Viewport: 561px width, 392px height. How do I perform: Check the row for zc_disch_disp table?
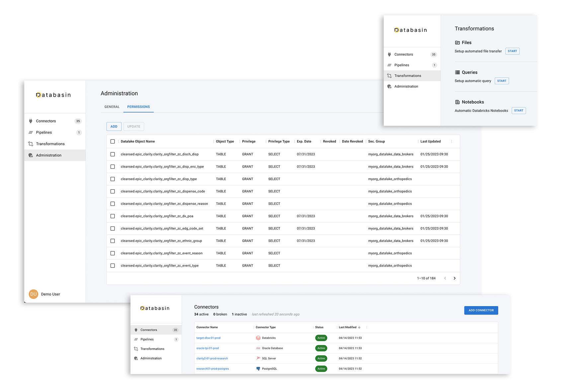(113, 154)
